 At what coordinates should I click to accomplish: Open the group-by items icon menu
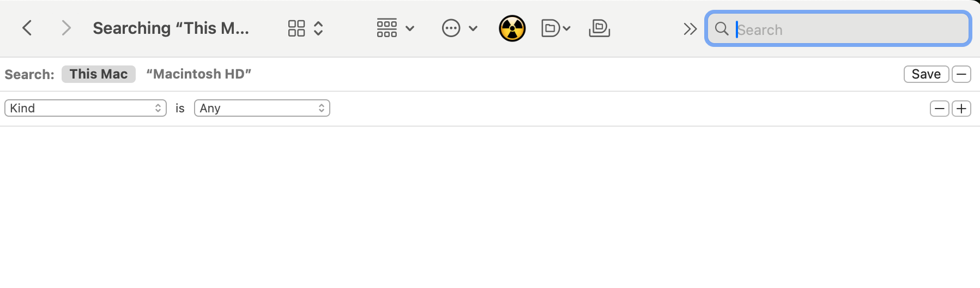tap(387, 28)
